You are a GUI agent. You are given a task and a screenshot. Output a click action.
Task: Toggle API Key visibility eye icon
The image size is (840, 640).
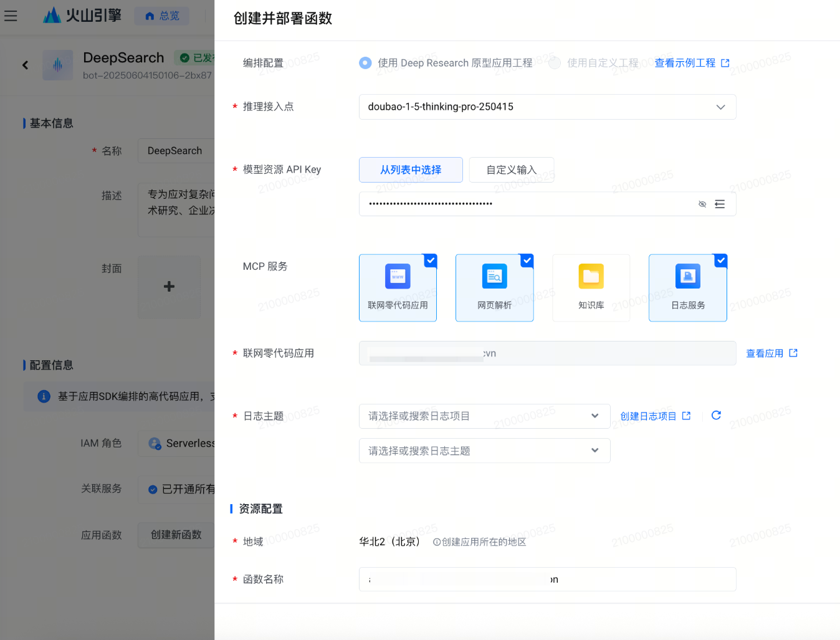coord(702,204)
